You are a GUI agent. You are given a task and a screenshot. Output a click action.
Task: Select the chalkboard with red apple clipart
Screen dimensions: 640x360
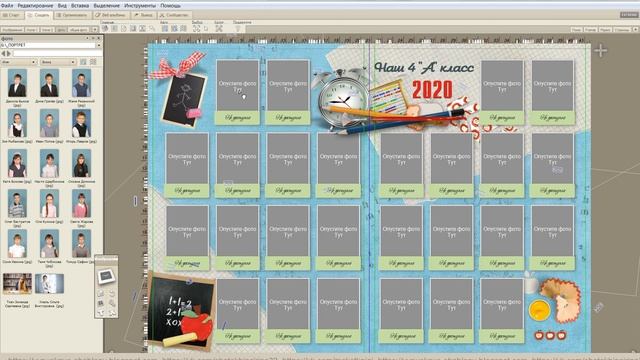181,311
